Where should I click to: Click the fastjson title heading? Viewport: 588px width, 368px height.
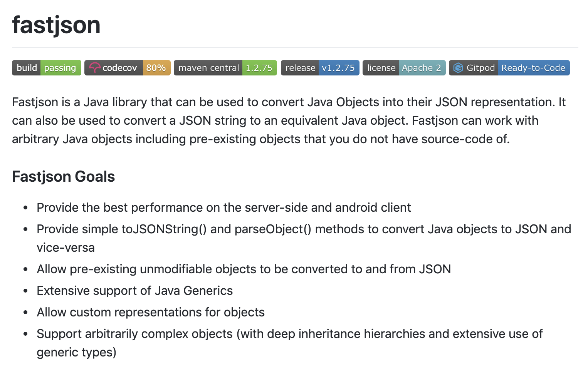click(x=56, y=25)
